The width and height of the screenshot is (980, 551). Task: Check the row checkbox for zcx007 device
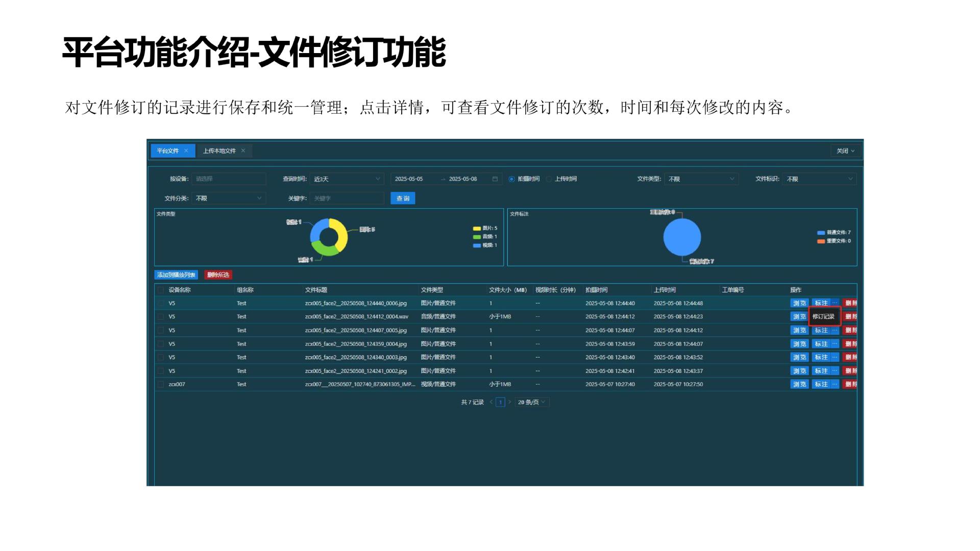tap(161, 384)
